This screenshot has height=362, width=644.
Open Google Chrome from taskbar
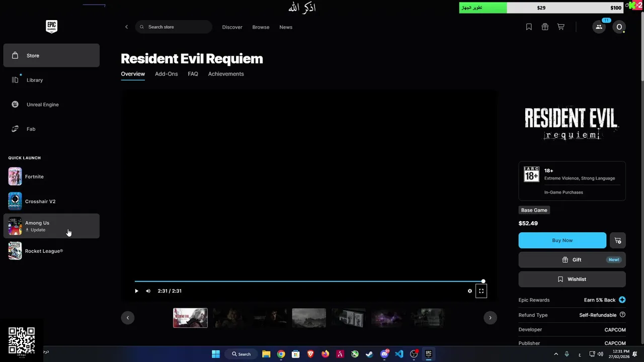(281, 354)
